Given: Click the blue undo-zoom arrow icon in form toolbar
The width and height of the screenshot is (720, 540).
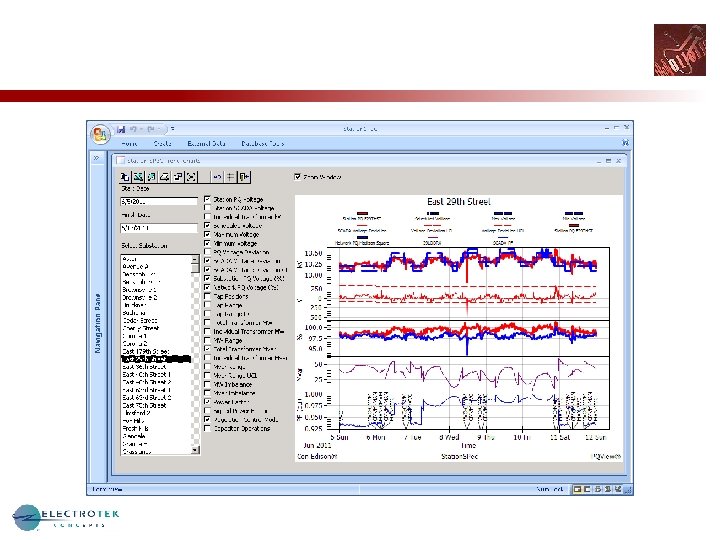Looking at the screenshot, I should coord(217,177).
